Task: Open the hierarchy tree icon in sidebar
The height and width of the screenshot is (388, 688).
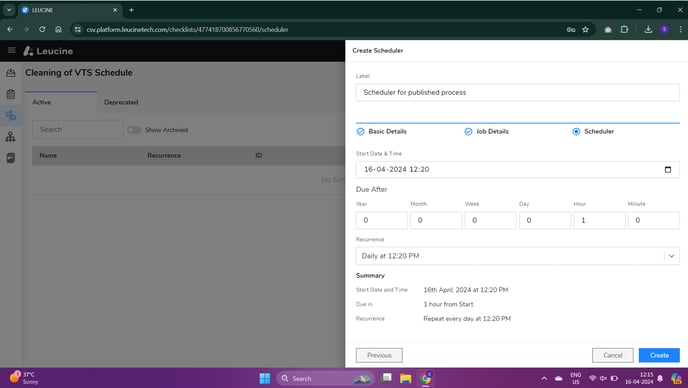Action: (11, 137)
